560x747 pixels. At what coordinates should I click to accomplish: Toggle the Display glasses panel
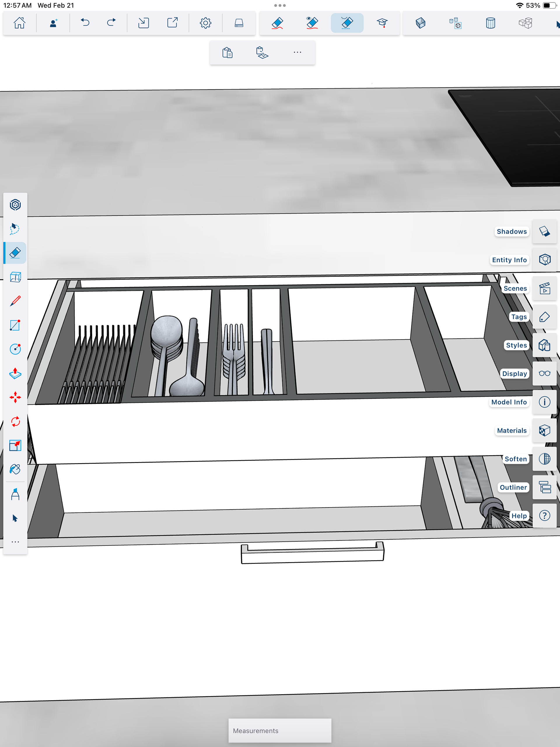[x=544, y=373]
